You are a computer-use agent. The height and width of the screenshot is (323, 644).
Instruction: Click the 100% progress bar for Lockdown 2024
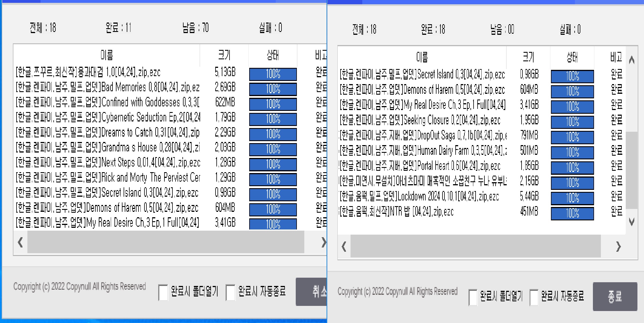[x=572, y=198]
